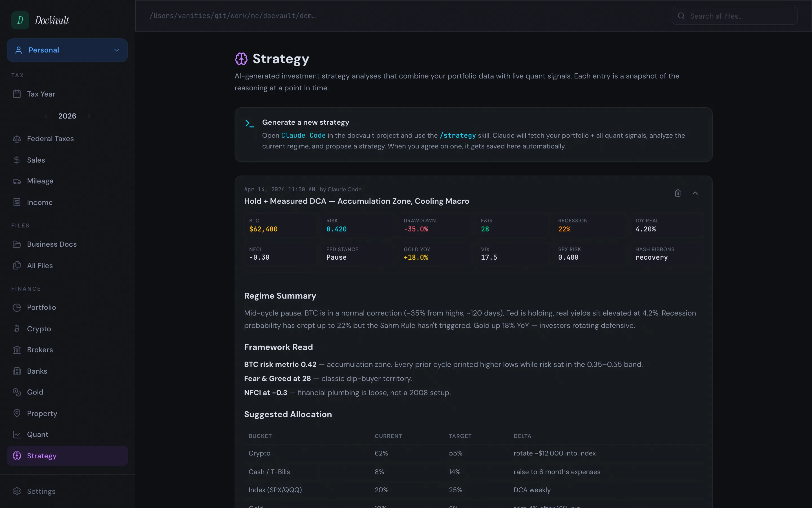Open Federal Taxes page

[67, 139]
